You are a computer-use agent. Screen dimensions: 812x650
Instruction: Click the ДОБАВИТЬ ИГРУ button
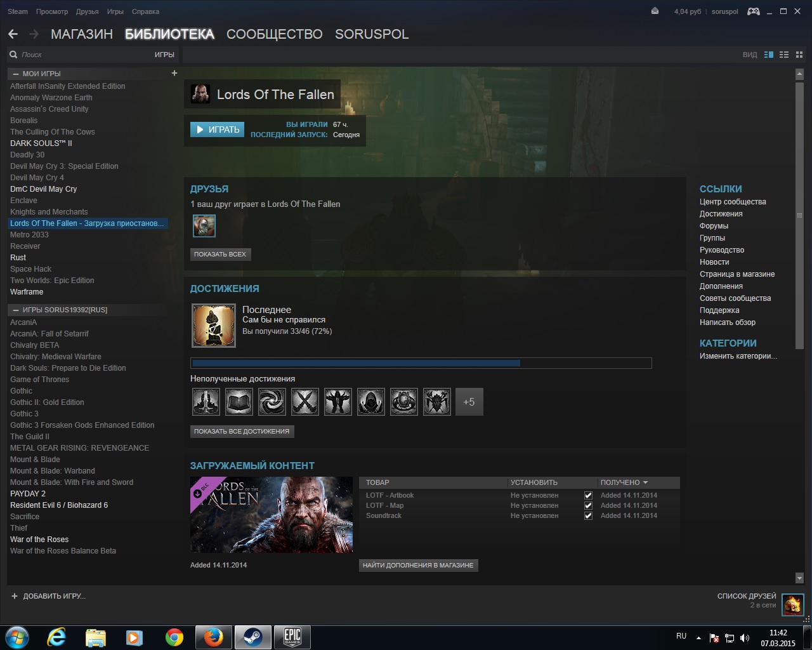[x=48, y=596]
